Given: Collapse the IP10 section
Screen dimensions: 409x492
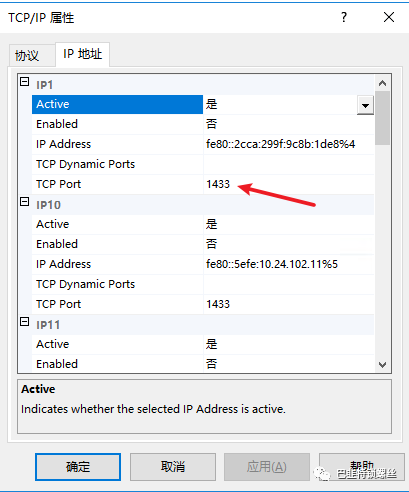Looking at the screenshot, I should 25,202.
